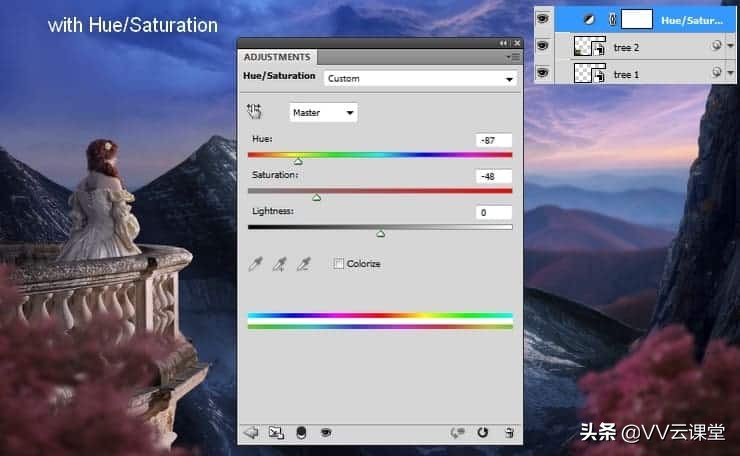Toggle visibility of Hue/Saturation layer
The image size is (740, 456).
[x=543, y=18]
